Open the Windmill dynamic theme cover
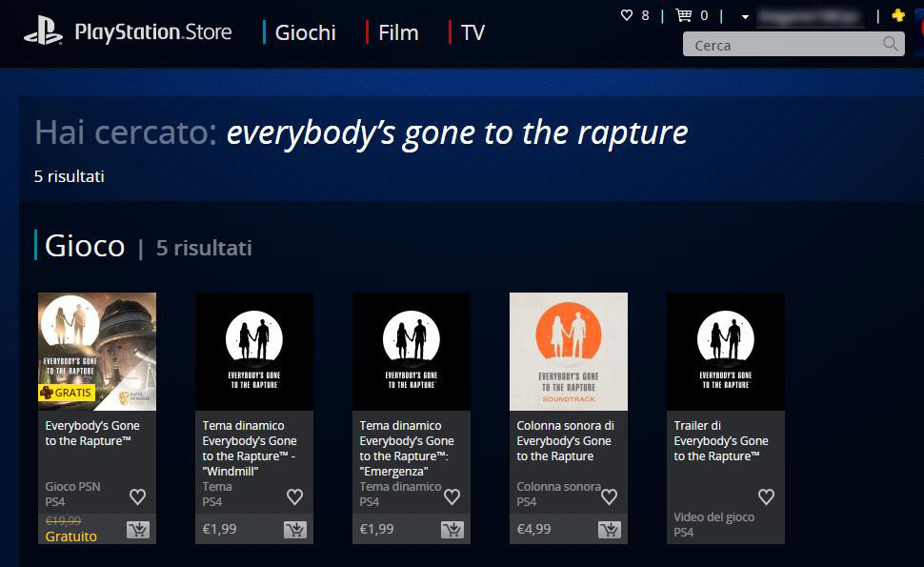The width and height of the screenshot is (924, 567). click(254, 352)
